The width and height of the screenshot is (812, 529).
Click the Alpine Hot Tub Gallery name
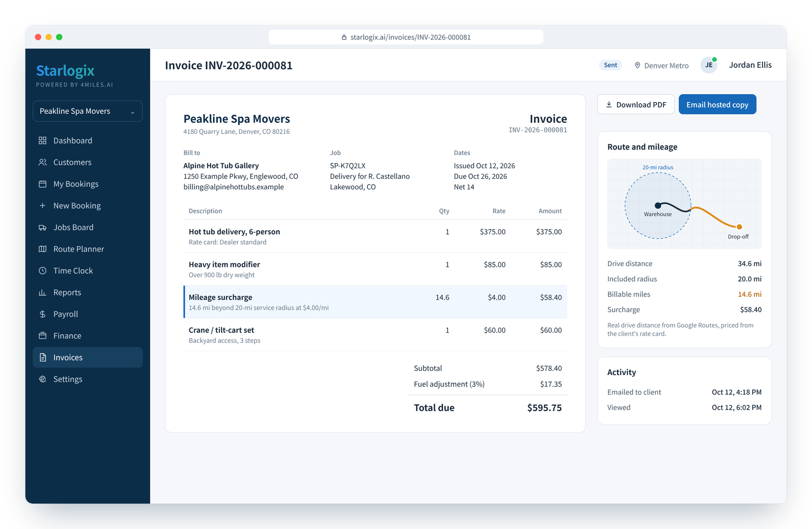221,166
